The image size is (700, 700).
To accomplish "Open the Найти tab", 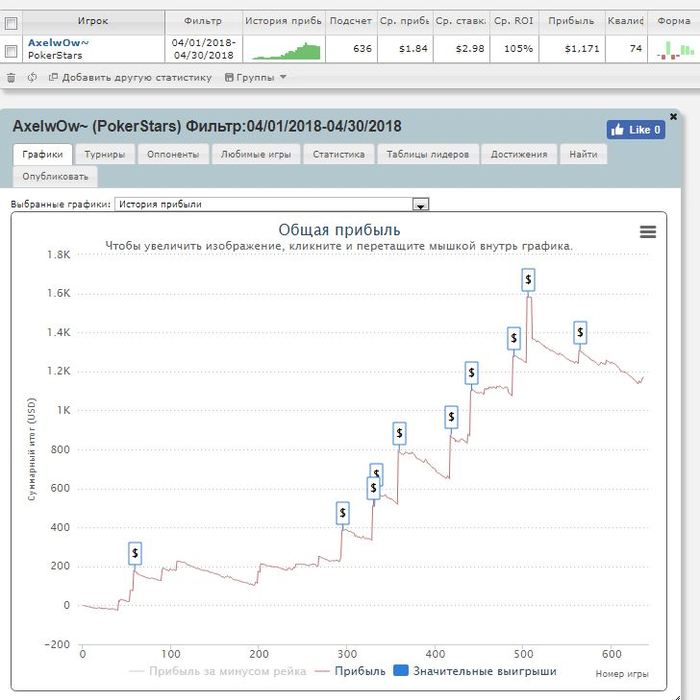I will point(583,154).
